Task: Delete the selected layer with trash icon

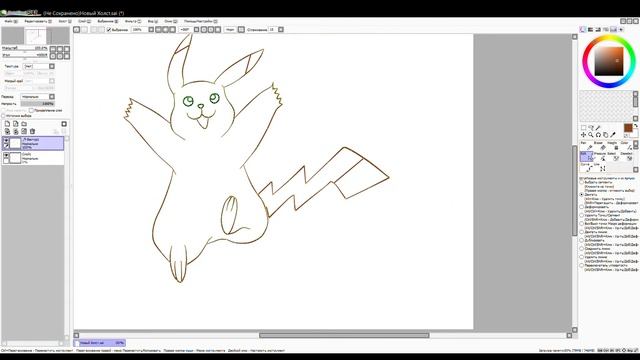Action: point(32,131)
